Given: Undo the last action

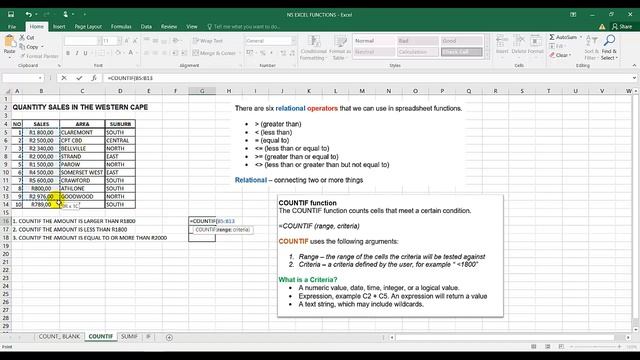Looking at the screenshot, I should 28,14.
